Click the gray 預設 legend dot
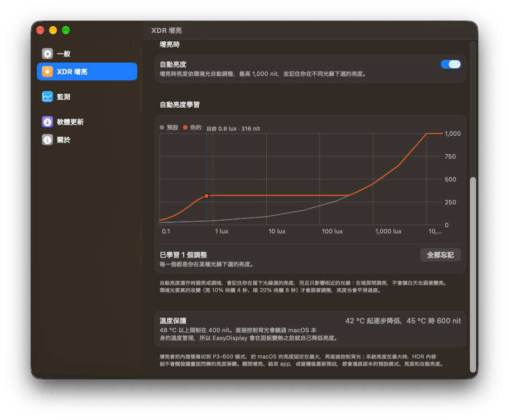This screenshot has height=420, width=509. (x=162, y=127)
